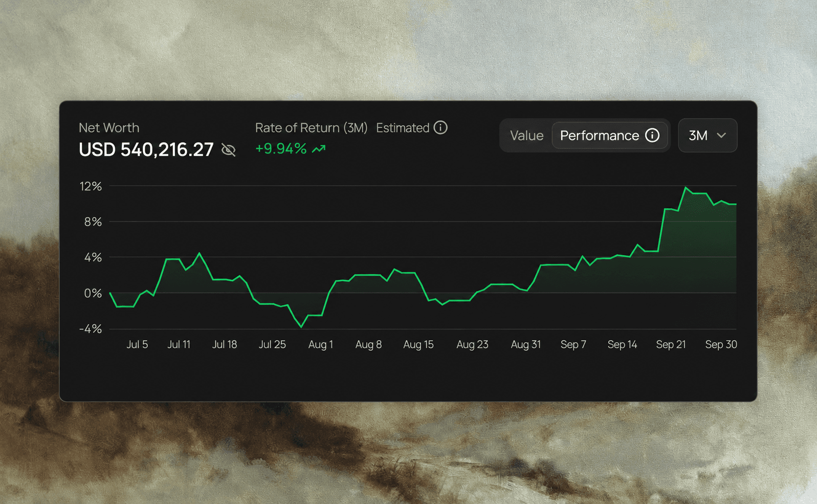The image size is (817, 504).
Task: Click the Net Worth label
Action: click(x=109, y=128)
